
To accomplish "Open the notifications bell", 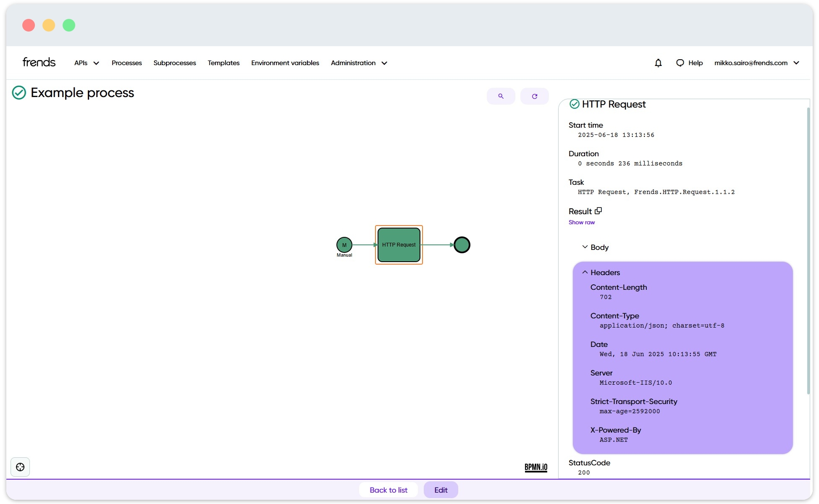I will coord(658,63).
